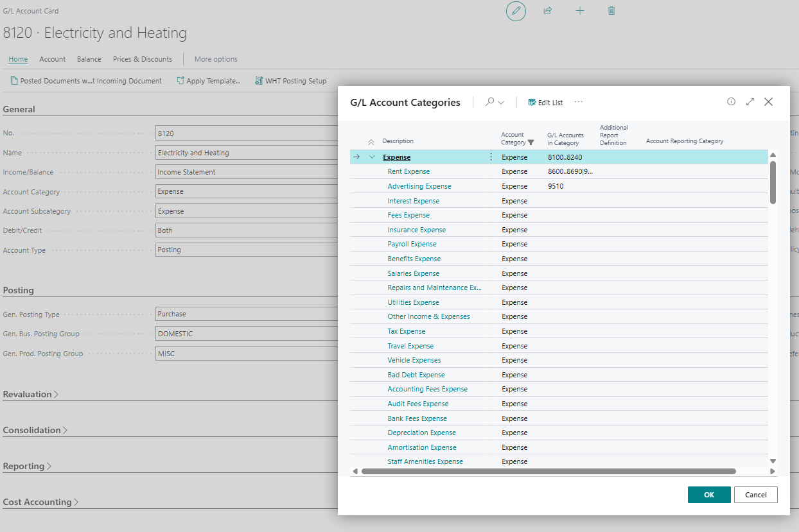Viewport: 799px width, 532px height.
Task: Click the Account Category filter funnel icon
Action: pos(531,142)
